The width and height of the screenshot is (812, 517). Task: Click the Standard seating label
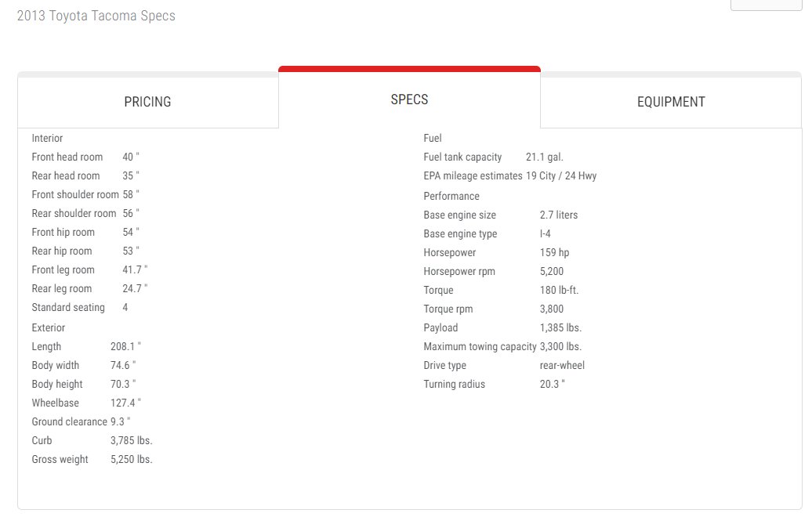(68, 307)
